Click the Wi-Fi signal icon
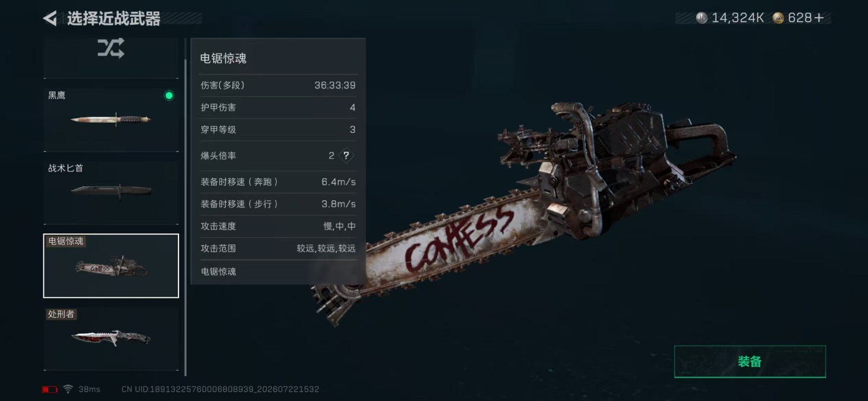 click(68, 389)
